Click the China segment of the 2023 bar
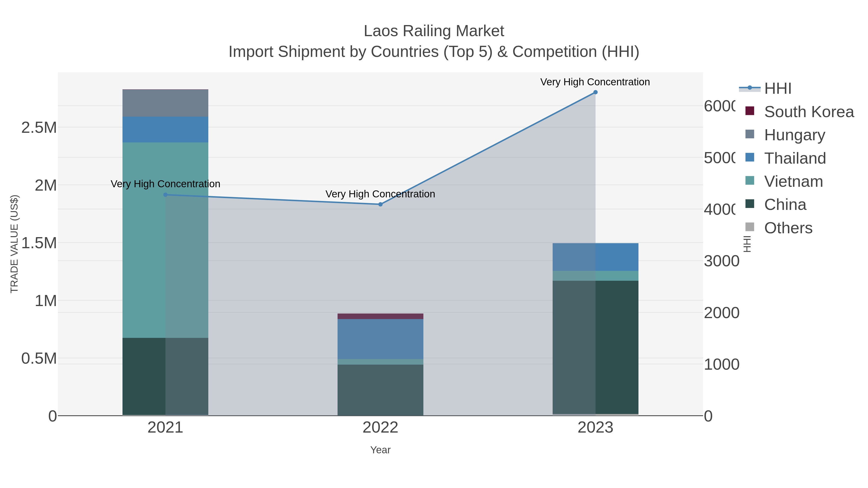Image resolution: width=868 pixels, height=488 pixels. click(595, 348)
